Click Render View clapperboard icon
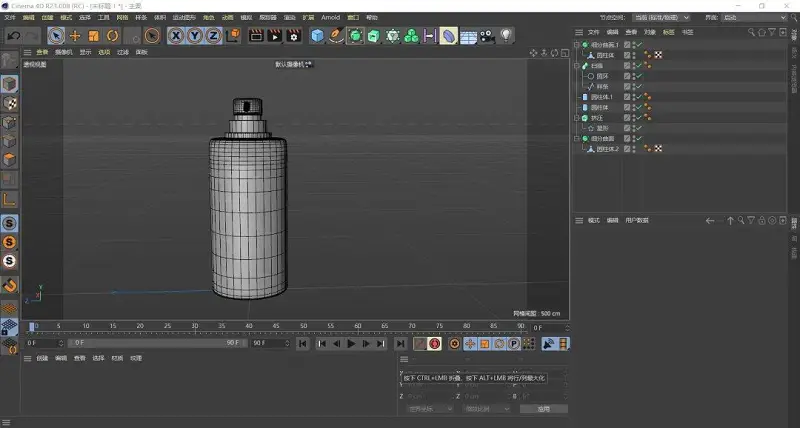 256,36
